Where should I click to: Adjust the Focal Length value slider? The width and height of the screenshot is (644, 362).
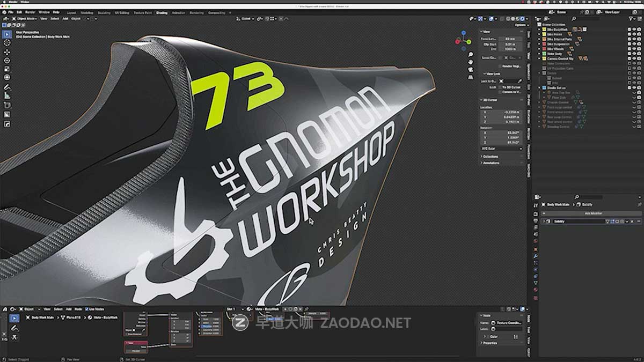click(509, 40)
